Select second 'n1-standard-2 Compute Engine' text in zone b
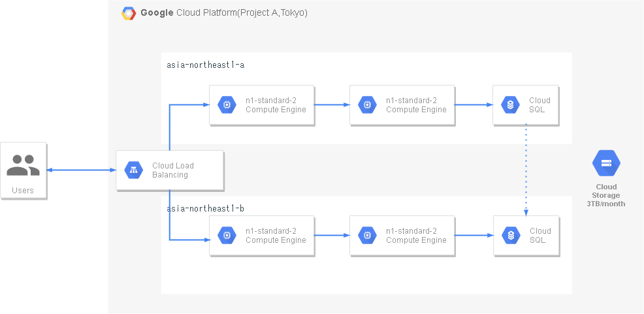The image size is (644, 314). (416, 235)
